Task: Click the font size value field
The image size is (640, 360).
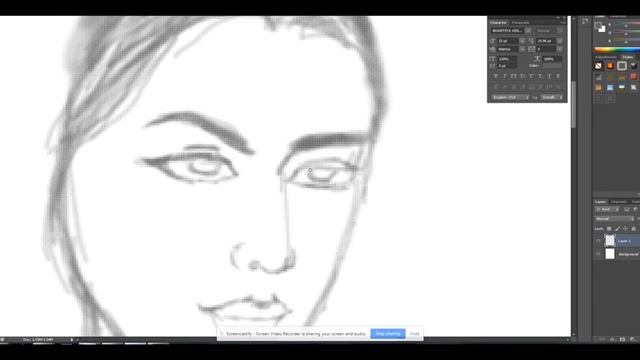Action: [x=508, y=41]
